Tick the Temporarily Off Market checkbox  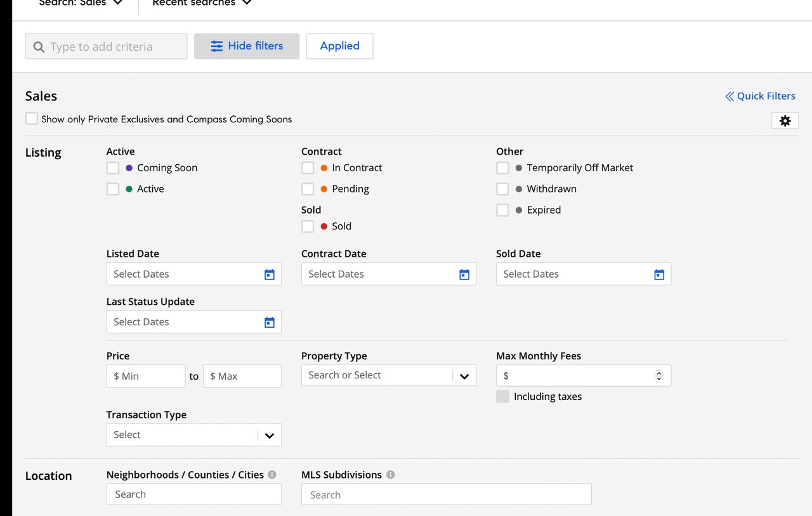502,168
